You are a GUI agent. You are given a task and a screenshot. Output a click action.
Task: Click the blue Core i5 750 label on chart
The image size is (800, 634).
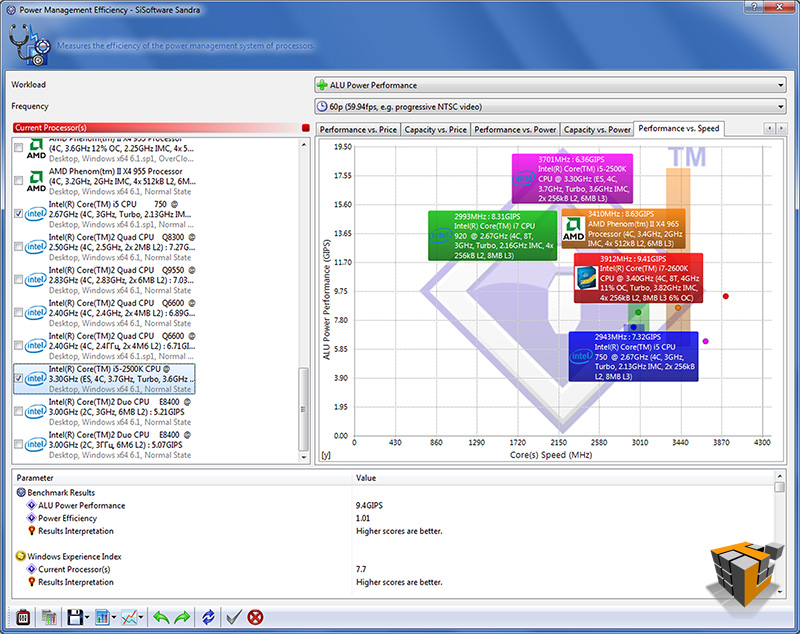point(633,357)
